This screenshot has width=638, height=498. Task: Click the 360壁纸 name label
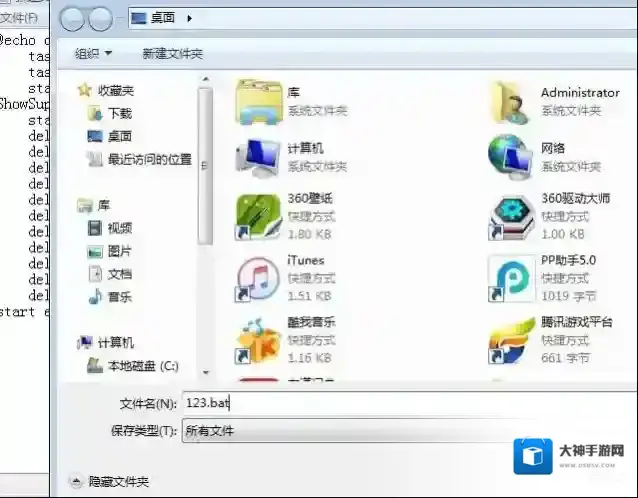(x=310, y=198)
